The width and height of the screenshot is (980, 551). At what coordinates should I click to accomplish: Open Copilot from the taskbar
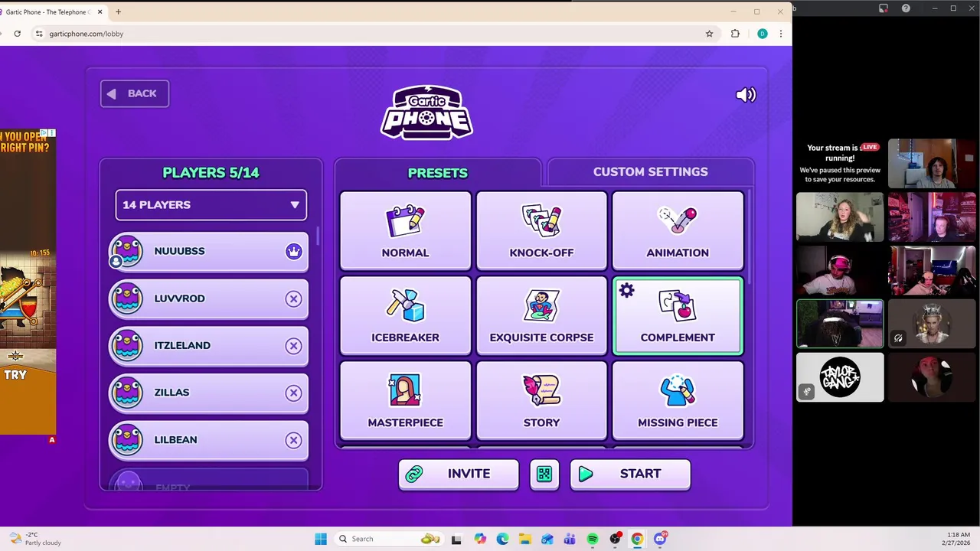point(480,539)
